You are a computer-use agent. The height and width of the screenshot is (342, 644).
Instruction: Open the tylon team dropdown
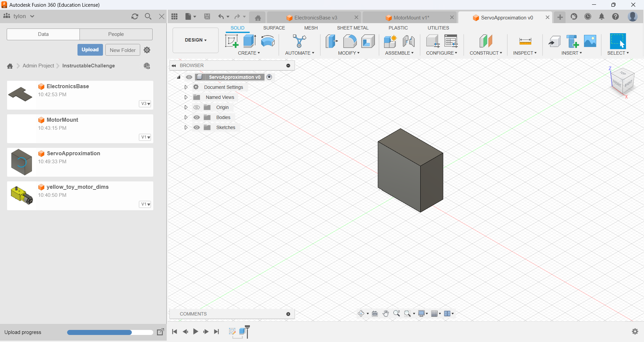click(x=19, y=16)
